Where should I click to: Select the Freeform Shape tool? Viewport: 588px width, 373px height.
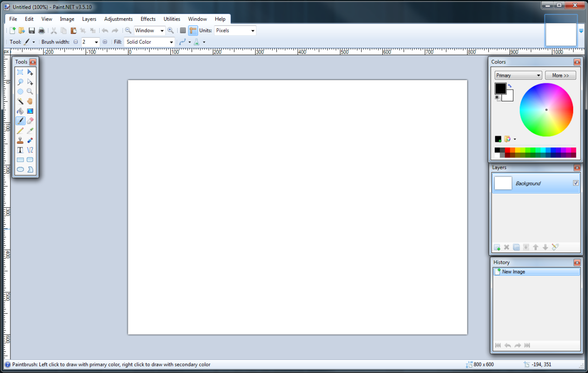[x=30, y=169]
